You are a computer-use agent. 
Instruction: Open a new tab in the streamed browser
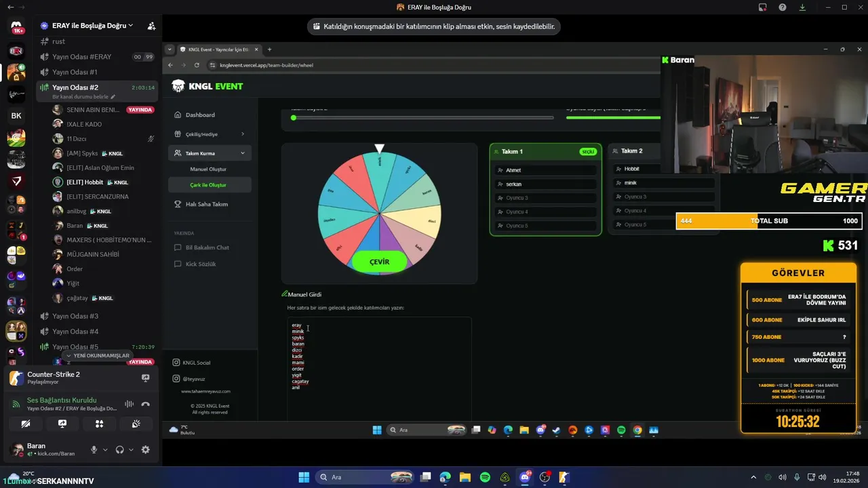point(269,49)
